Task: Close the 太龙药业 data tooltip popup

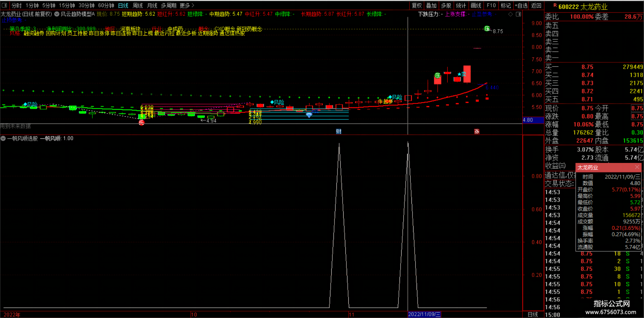Action: click(x=637, y=167)
